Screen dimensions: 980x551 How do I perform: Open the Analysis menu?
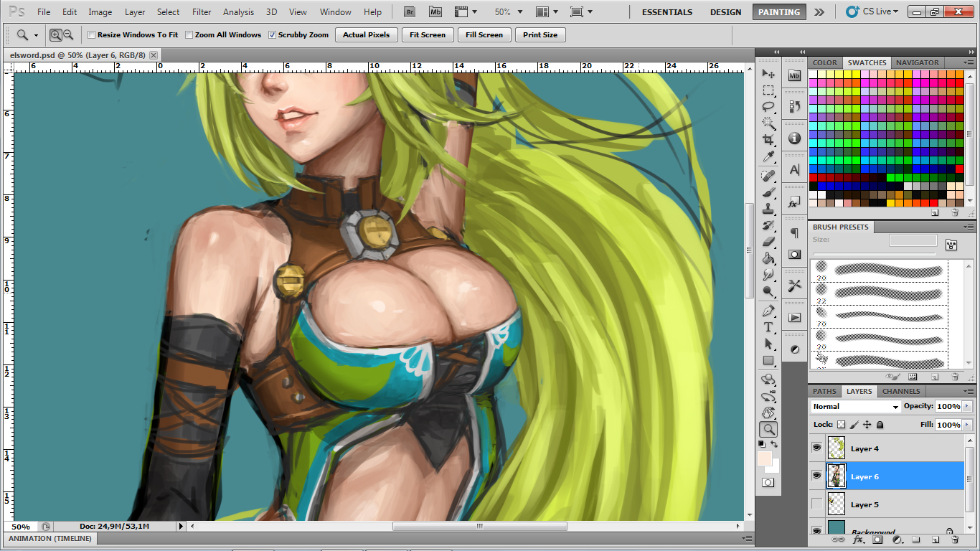[238, 11]
